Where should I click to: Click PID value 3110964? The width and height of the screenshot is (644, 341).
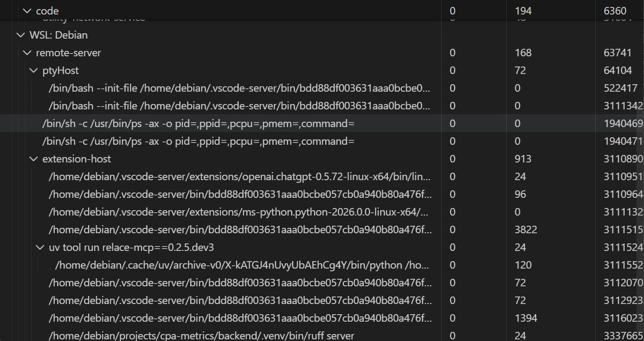click(623, 194)
